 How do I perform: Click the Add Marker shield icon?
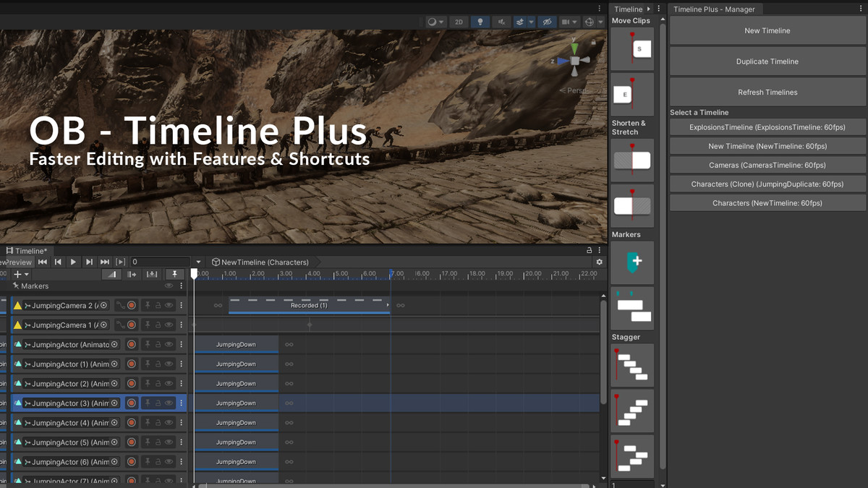click(631, 262)
